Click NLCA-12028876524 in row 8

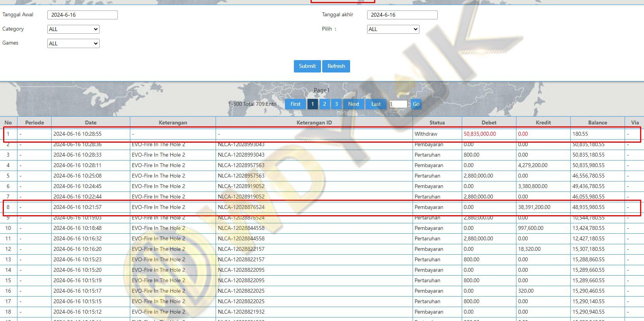coord(241,207)
